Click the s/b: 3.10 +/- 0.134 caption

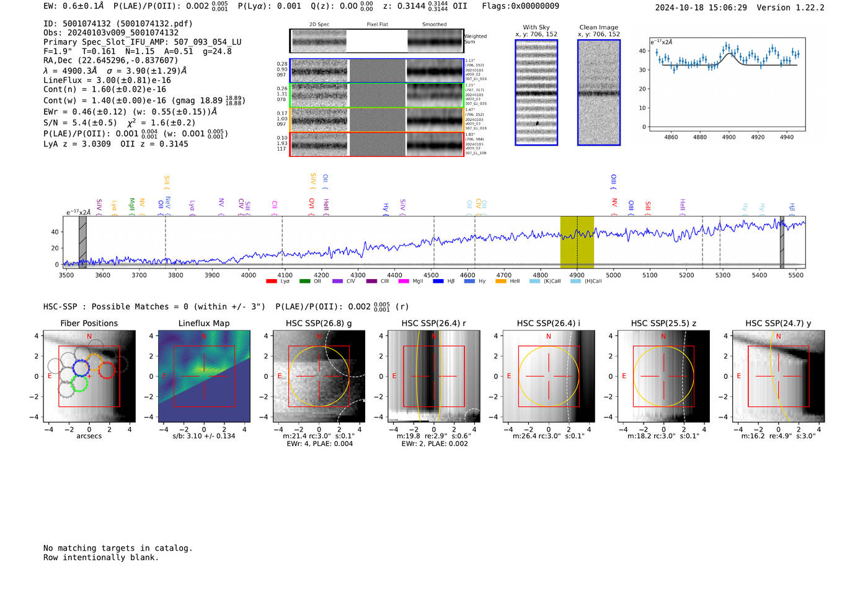point(204,436)
